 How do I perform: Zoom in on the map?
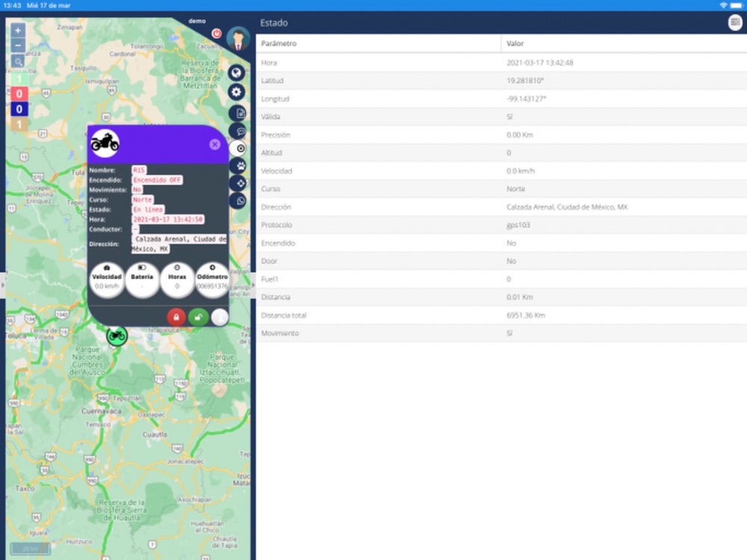pyautogui.click(x=18, y=31)
